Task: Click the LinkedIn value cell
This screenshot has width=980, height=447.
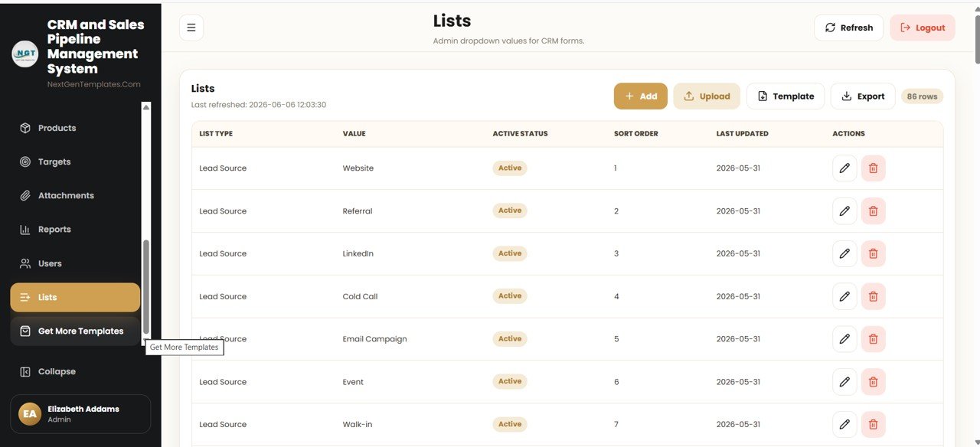Action: (x=358, y=253)
